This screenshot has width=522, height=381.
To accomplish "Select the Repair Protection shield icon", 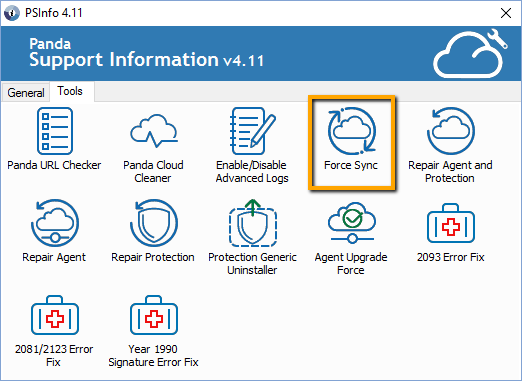I will click(x=154, y=223).
